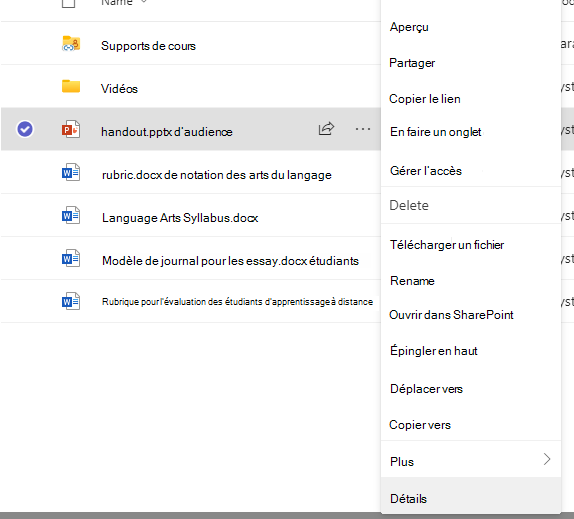The width and height of the screenshot is (574, 519).
Task: Open Language Arts Syllabus.docx file name
Action: (180, 218)
